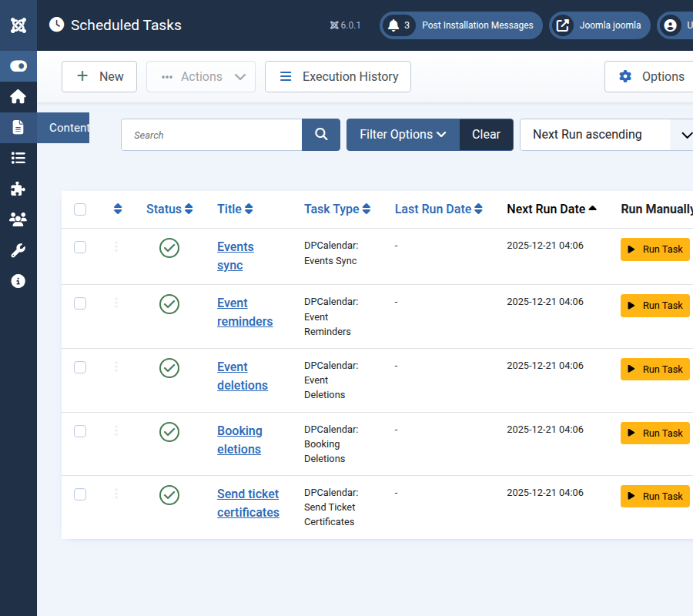Screen dimensions: 693x616
Task: Open the Help info icon in sidebar
Action: (18, 281)
